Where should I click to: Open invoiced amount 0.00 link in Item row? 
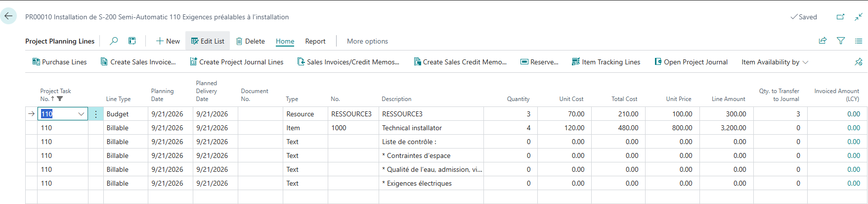click(x=854, y=128)
